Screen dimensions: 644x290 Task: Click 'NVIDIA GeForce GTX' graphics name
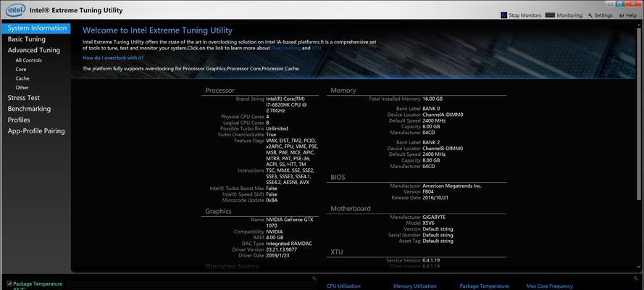(290, 220)
